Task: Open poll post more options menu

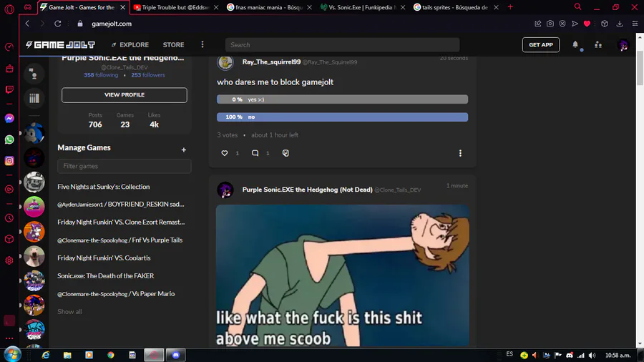Action: pyautogui.click(x=460, y=153)
